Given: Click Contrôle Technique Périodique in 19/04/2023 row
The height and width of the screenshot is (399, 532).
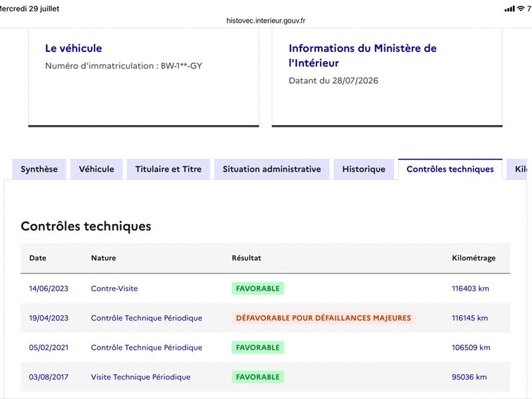Looking at the screenshot, I should pos(146,319).
